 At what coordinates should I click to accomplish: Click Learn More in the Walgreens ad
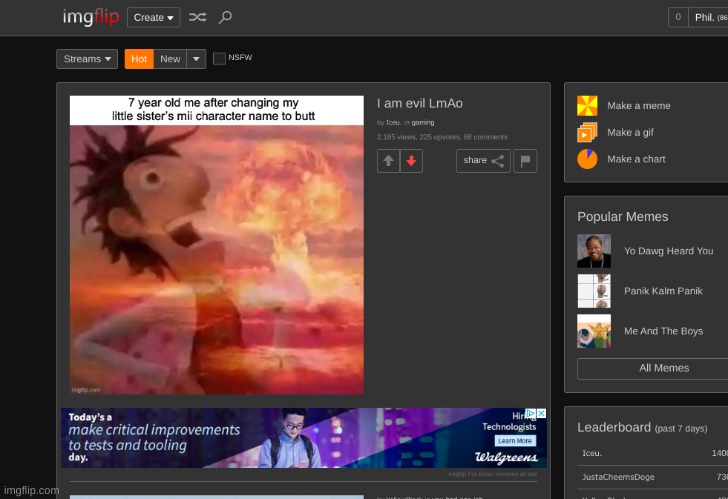(515, 441)
